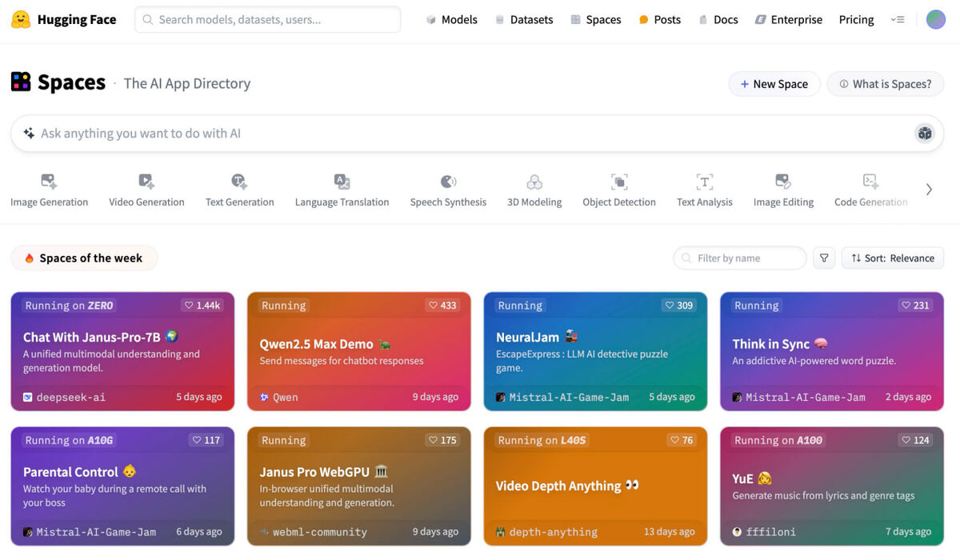Open the webml-community author link
The image size is (960, 560).
[314, 532]
